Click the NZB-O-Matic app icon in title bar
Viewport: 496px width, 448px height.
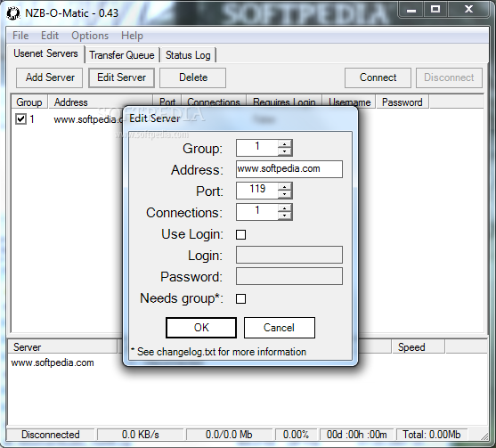click(x=13, y=13)
